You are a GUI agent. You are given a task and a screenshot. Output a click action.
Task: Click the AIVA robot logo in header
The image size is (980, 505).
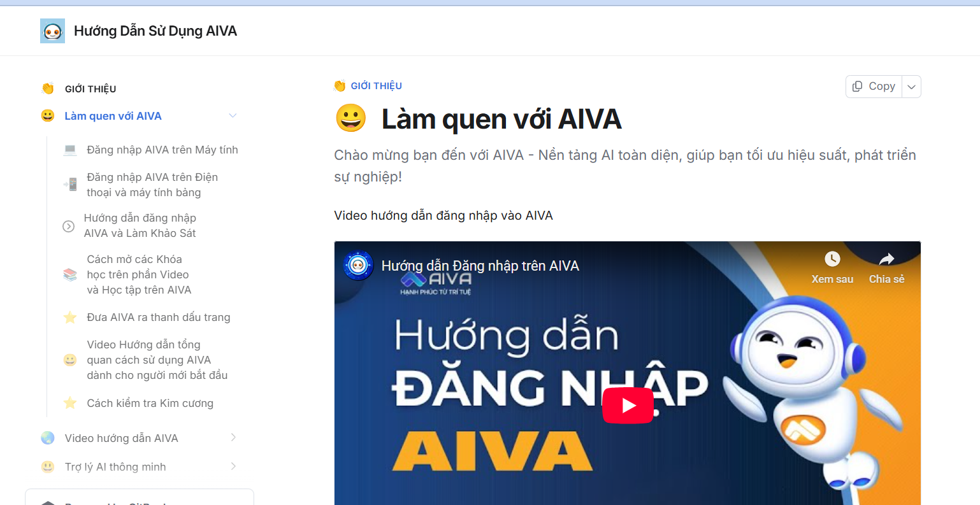point(52,31)
